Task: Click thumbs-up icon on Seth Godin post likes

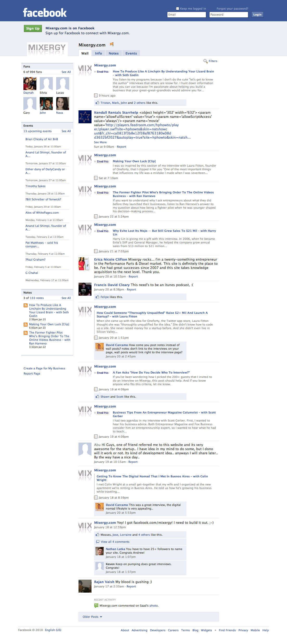Action: pos(97,103)
